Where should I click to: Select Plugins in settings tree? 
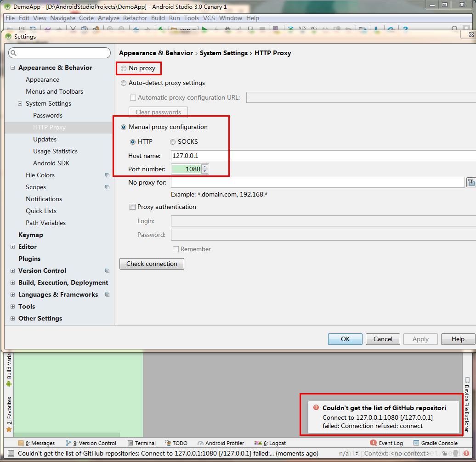(29, 259)
